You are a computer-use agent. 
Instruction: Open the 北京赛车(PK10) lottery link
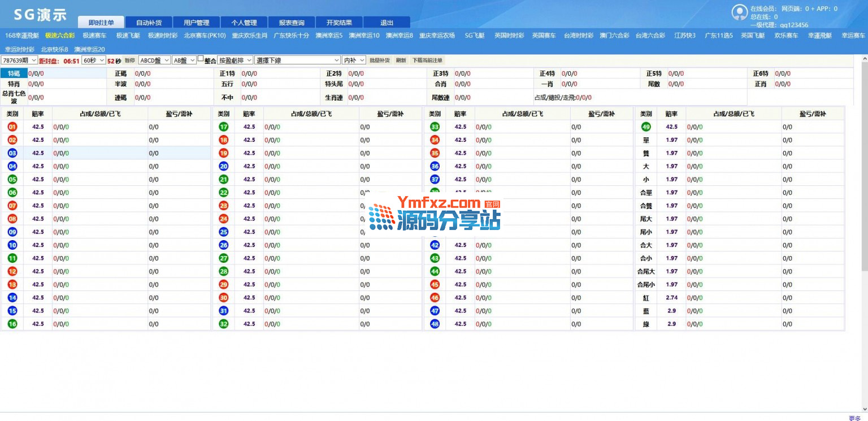205,35
